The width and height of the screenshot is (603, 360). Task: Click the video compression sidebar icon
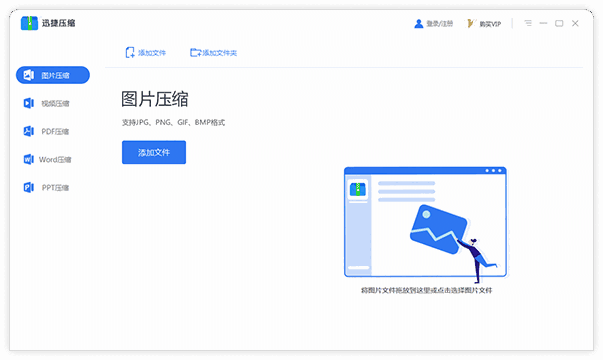tap(29, 103)
